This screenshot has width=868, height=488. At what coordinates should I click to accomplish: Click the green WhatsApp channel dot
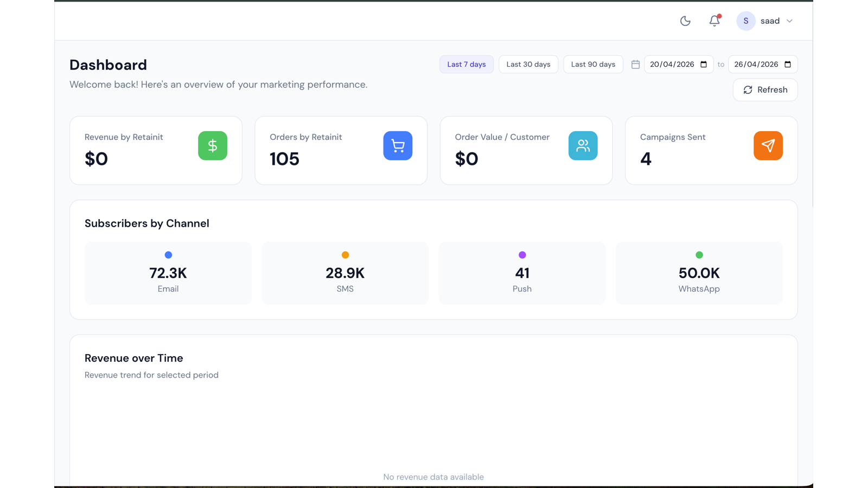[699, 255]
